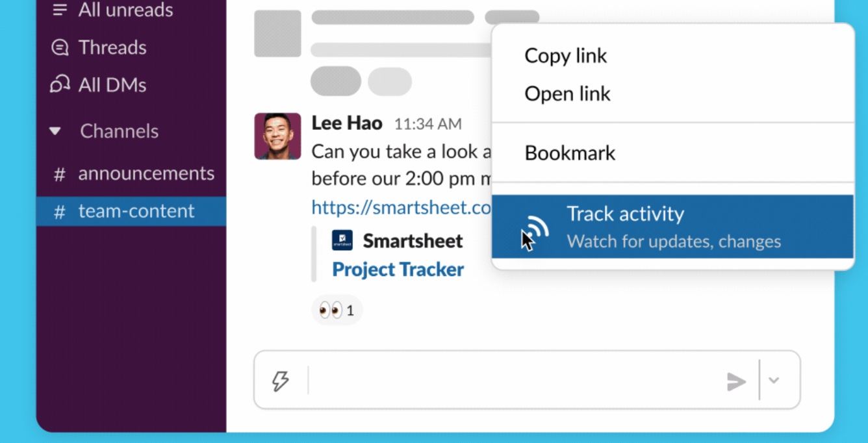
Task: Select Copy link from context menu
Action: tap(565, 56)
